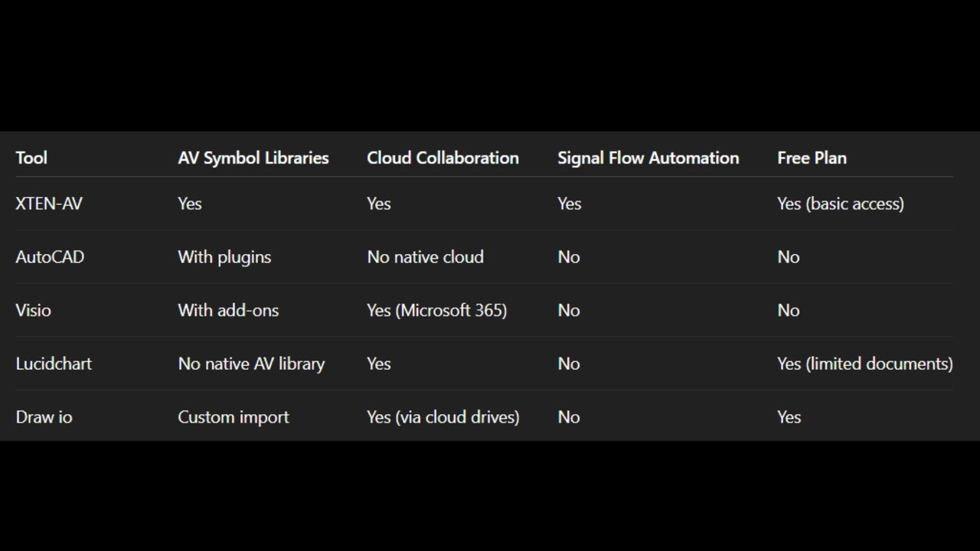The height and width of the screenshot is (551, 980).
Task: Click 'Yes (limited documents)' cell
Action: (x=865, y=364)
